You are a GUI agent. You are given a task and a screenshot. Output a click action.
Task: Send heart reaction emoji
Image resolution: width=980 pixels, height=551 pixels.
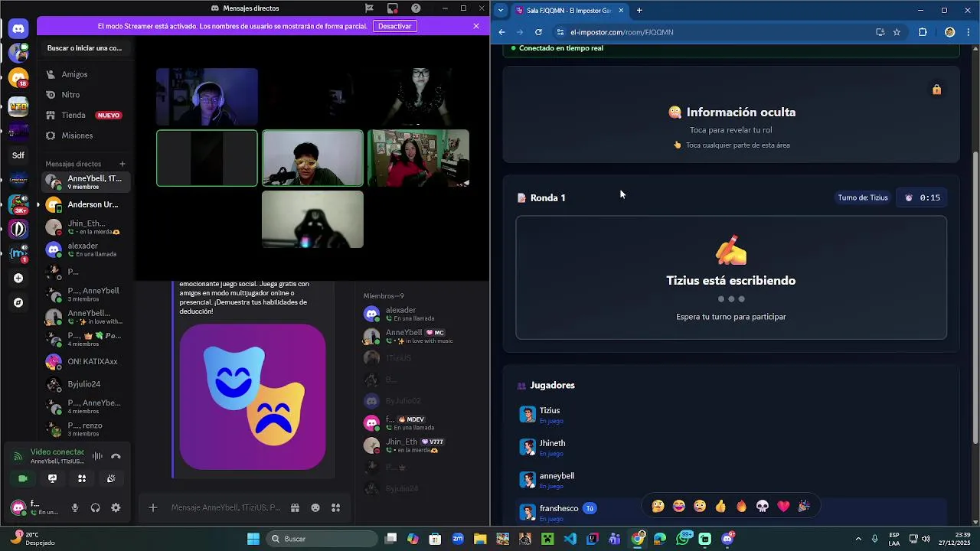[x=783, y=506]
